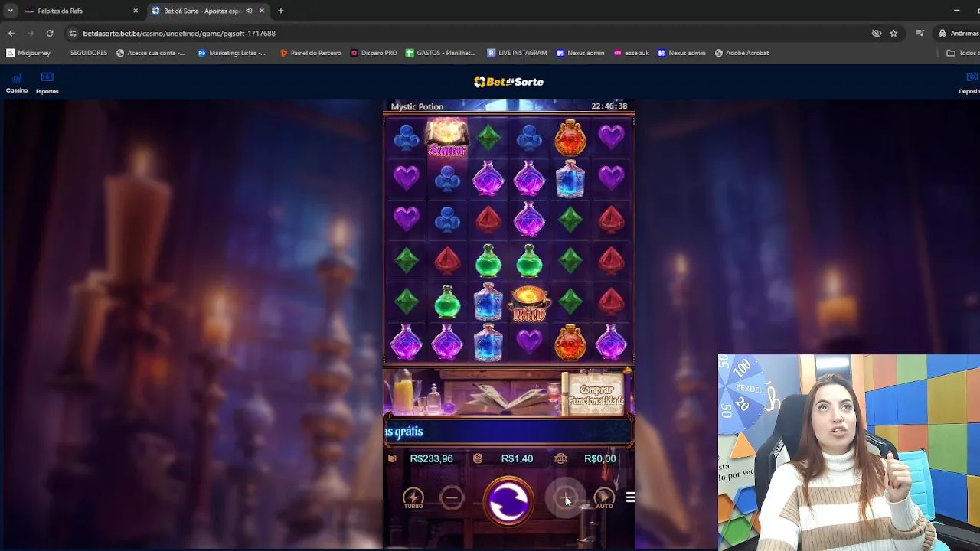Open Painel do Parceiro bookmark
Screen dimensions: 980x551
click(x=310, y=53)
